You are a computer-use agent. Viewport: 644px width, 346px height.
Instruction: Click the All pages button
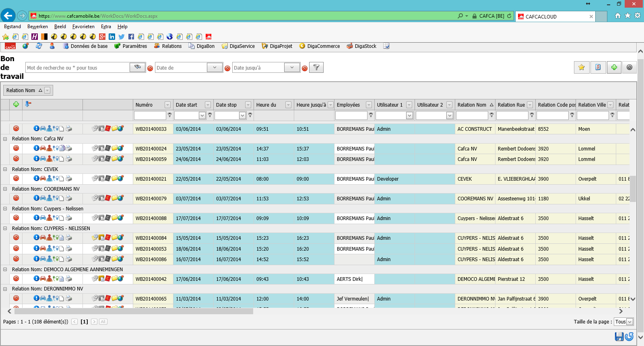tap(103, 321)
